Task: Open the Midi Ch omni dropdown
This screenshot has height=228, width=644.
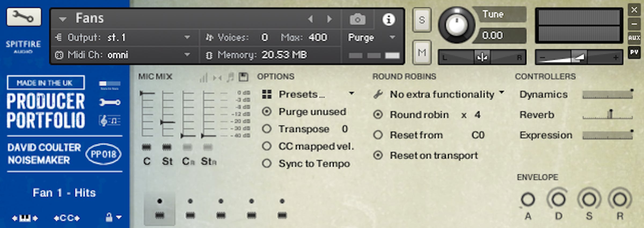Action: click(187, 55)
